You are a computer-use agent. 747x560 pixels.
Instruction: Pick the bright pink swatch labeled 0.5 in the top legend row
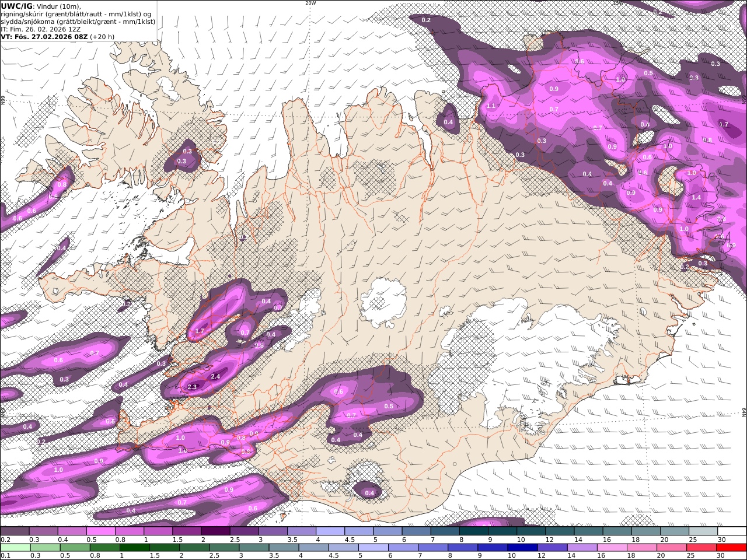tap(101, 531)
